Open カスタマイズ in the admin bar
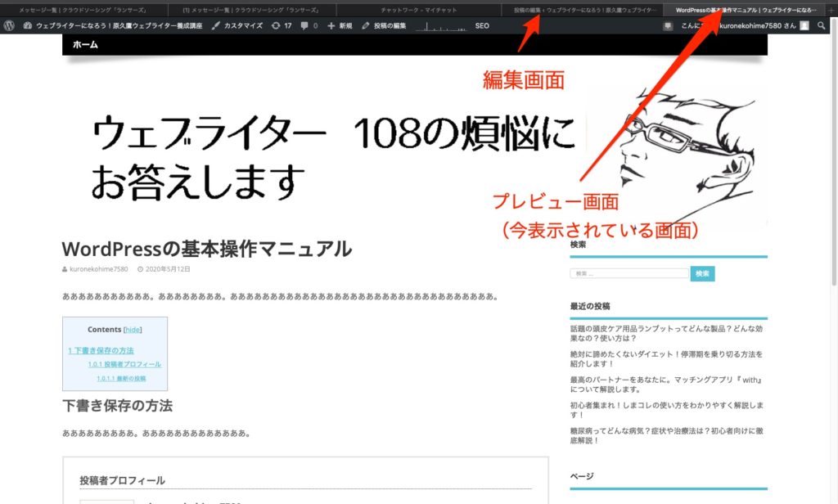This screenshot has width=838, height=504. 237,25
